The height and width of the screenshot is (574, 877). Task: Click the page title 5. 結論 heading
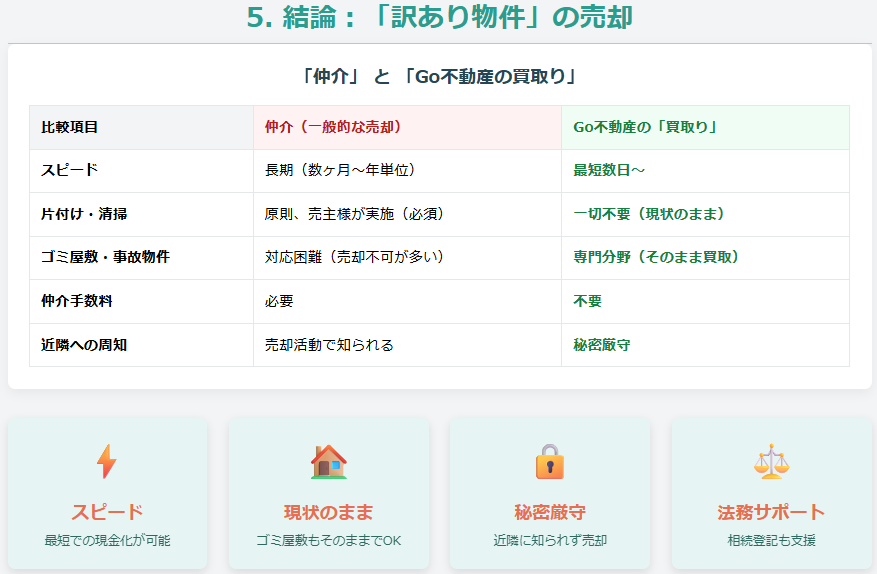click(x=439, y=18)
